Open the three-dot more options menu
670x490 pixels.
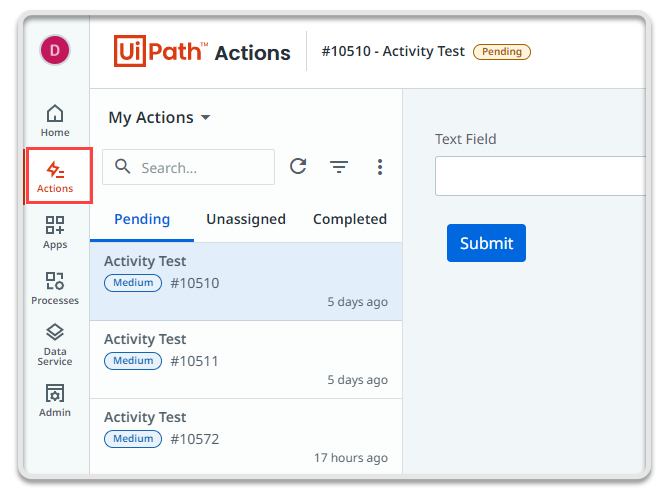380,167
